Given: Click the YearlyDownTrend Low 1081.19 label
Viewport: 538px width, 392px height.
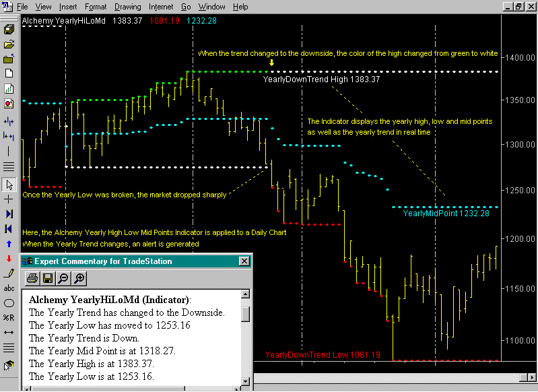Looking at the screenshot, I should [323, 355].
